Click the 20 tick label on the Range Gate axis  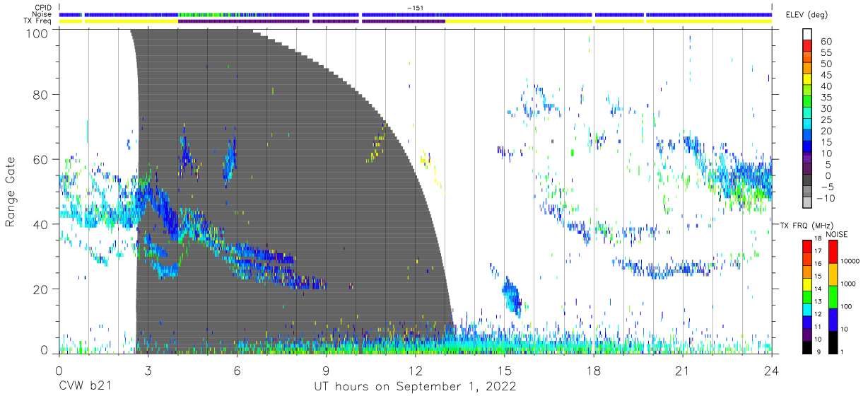pyautogui.click(x=42, y=289)
